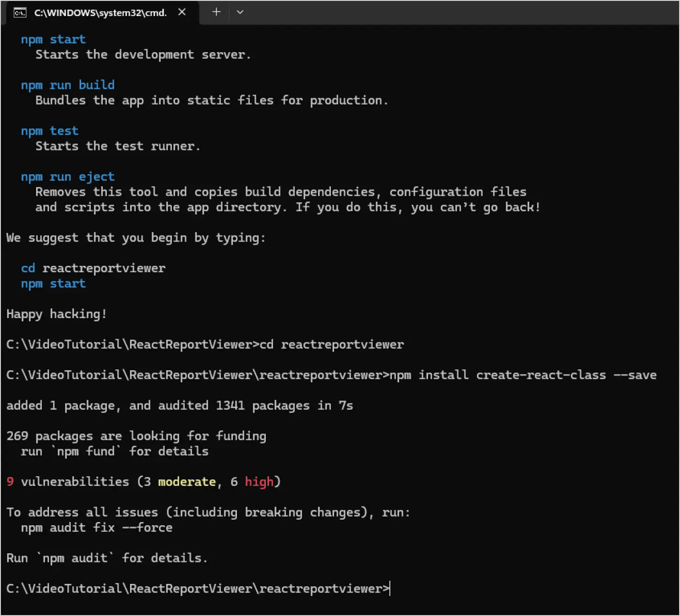
Task: Open the new tab options chevron
Action: click(240, 12)
